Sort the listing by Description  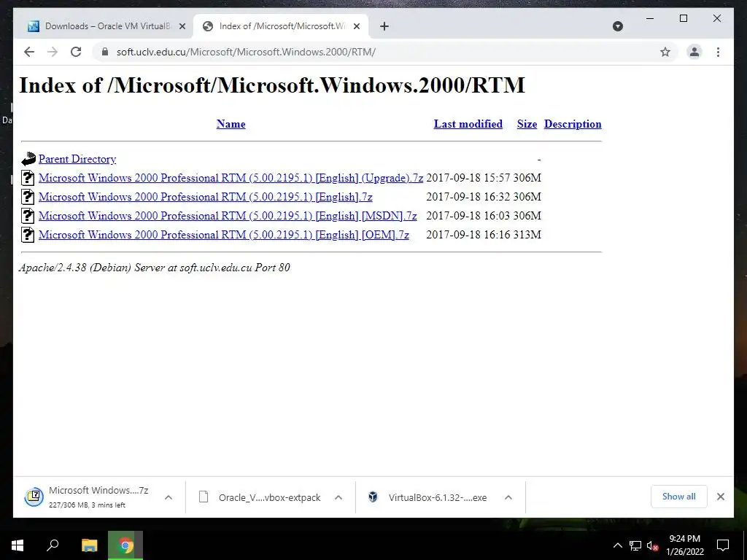tap(573, 124)
